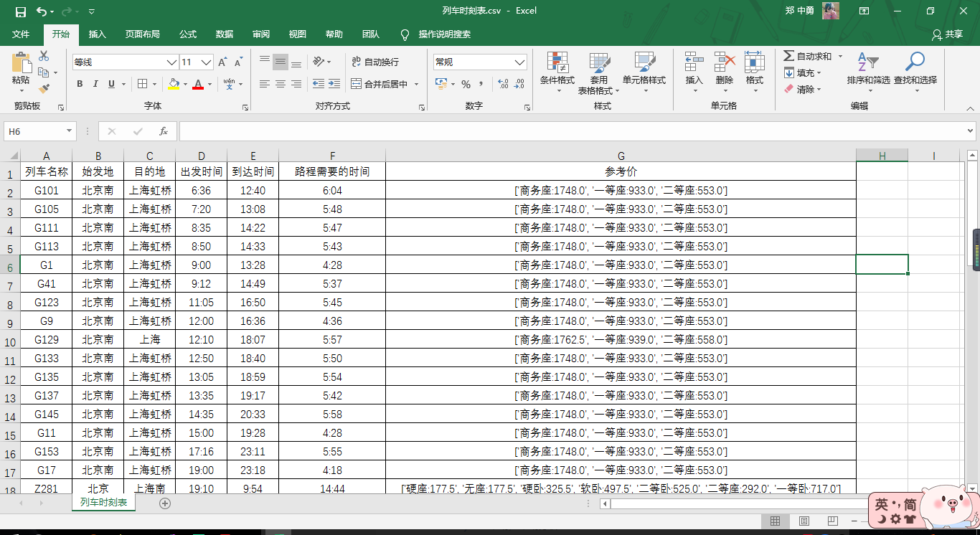Open the number format 常规 dropdown
The height and width of the screenshot is (535, 980).
(520, 62)
